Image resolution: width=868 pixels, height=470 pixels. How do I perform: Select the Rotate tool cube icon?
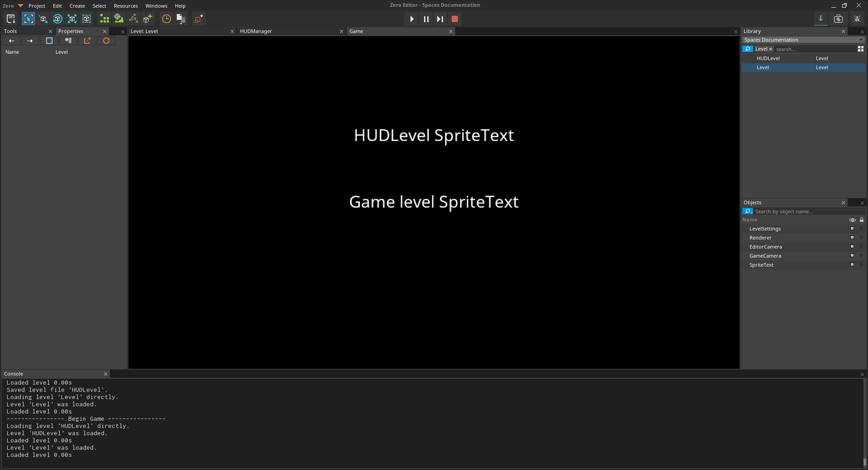pyautogui.click(x=57, y=19)
